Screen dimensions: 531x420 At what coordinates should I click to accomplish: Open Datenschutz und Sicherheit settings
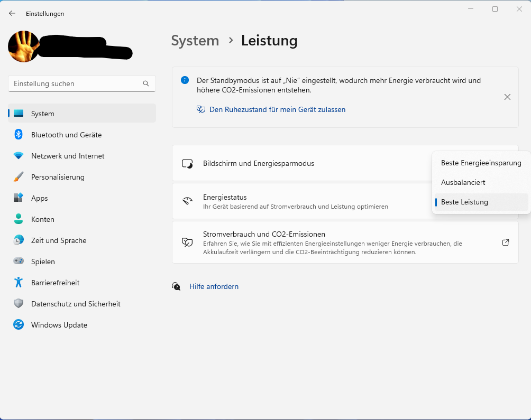[76, 304]
